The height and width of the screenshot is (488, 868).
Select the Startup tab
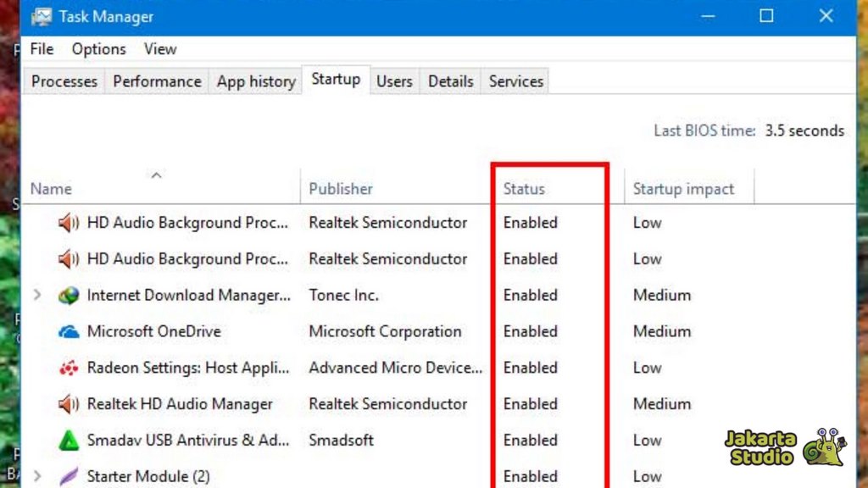pos(336,79)
